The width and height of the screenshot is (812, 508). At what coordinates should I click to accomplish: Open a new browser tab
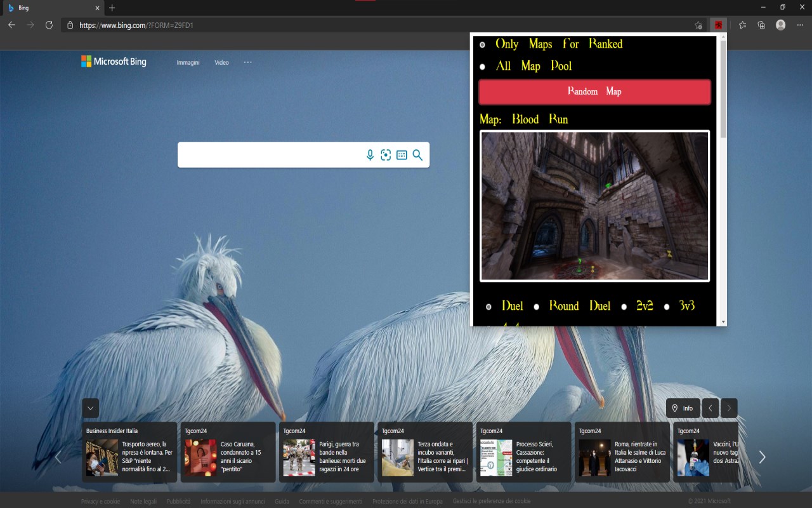pyautogui.click(x=112, y=8)
